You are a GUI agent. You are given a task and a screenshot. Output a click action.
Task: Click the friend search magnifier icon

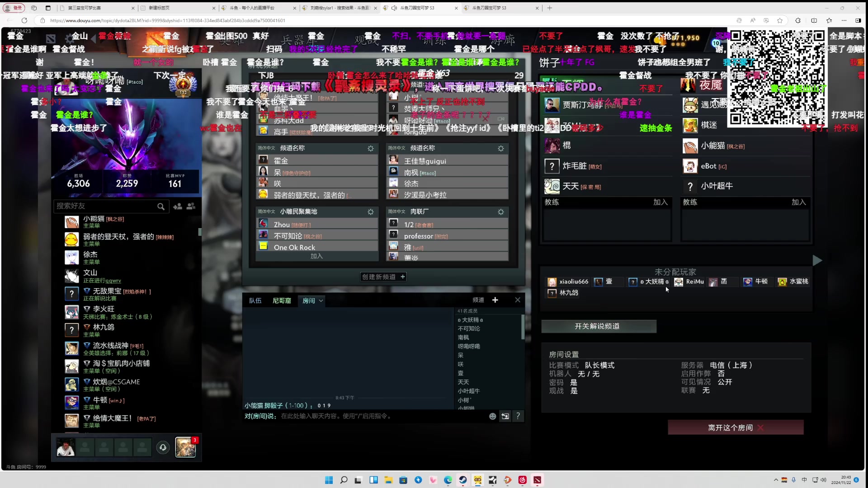[161, 206]
